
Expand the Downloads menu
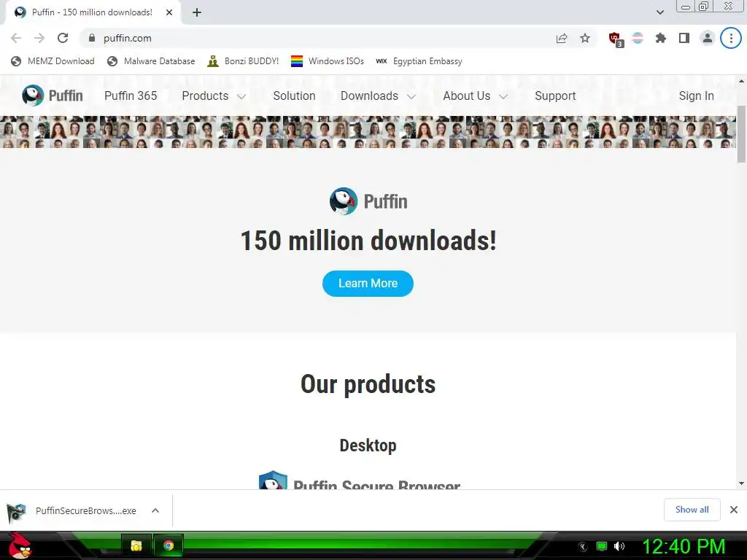point(379,96)
